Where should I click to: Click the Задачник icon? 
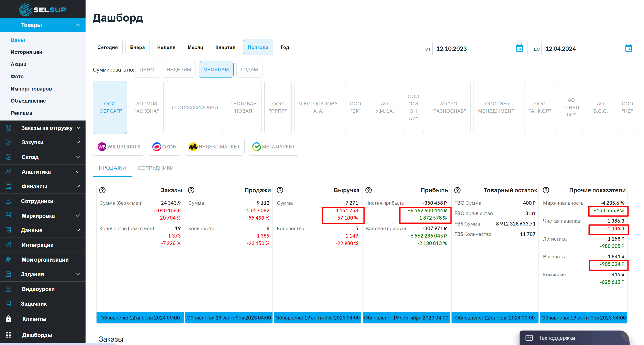8,303
